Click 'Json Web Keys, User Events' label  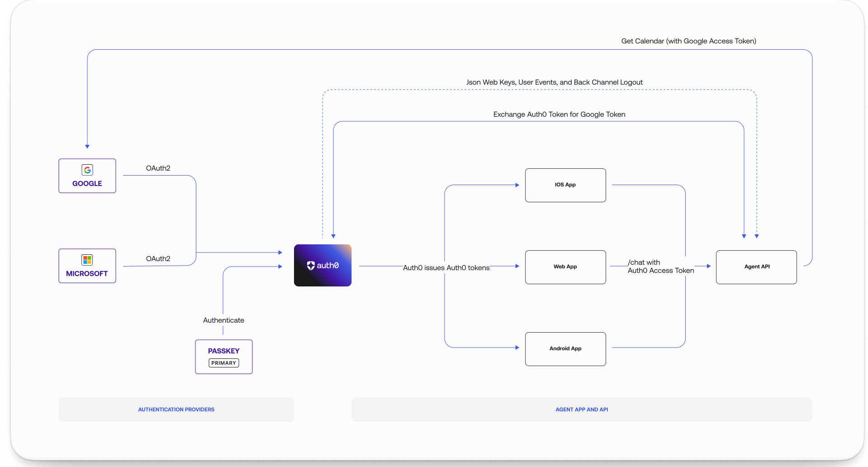555,82
